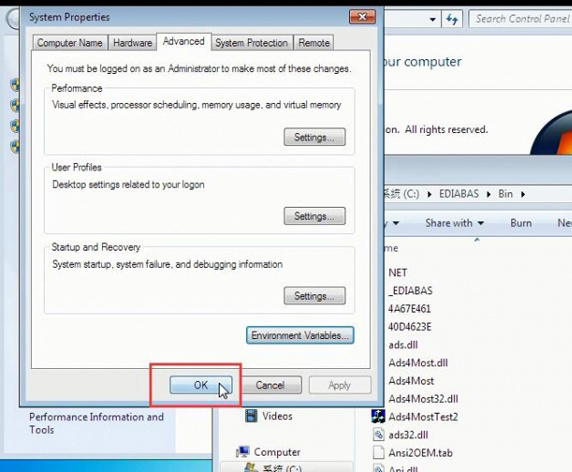Switch to the Computer Name tab
Viewport: 572px width, 472px height.
[70, 43]
